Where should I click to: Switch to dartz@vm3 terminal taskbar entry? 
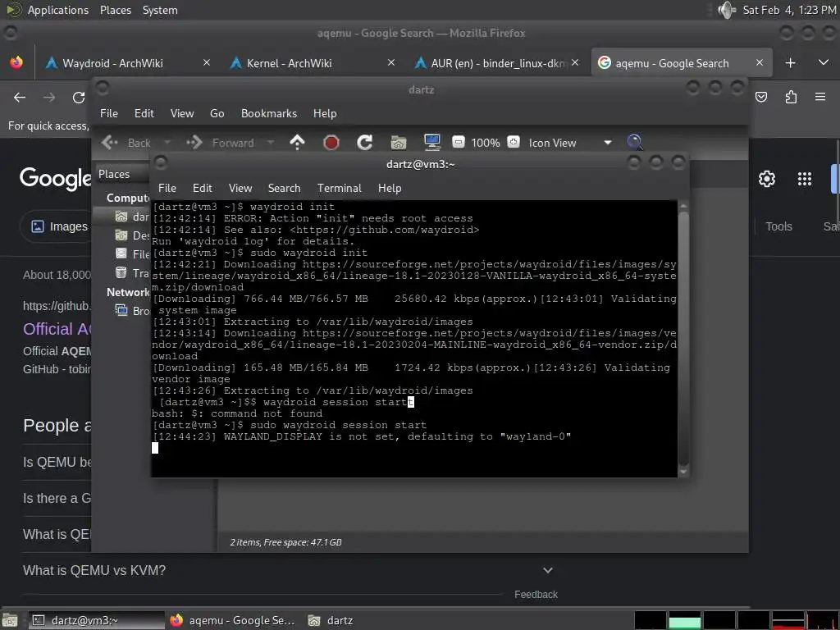(97, 620)
